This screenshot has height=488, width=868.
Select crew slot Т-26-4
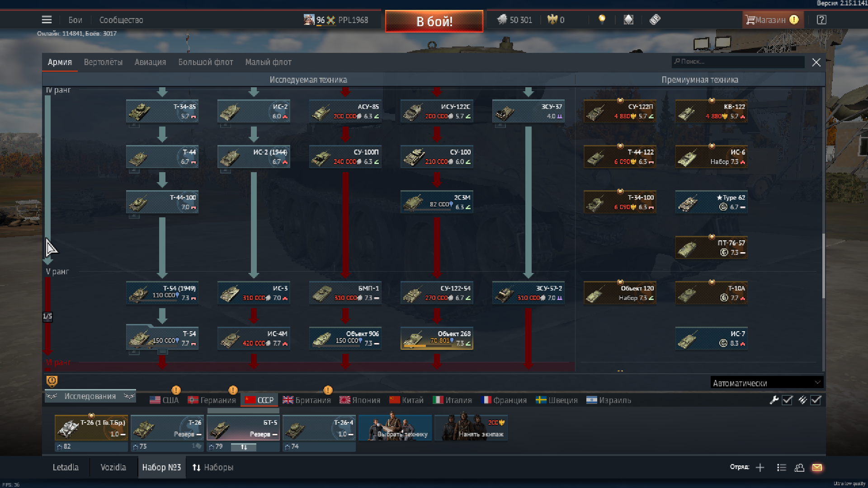point(319,428)
